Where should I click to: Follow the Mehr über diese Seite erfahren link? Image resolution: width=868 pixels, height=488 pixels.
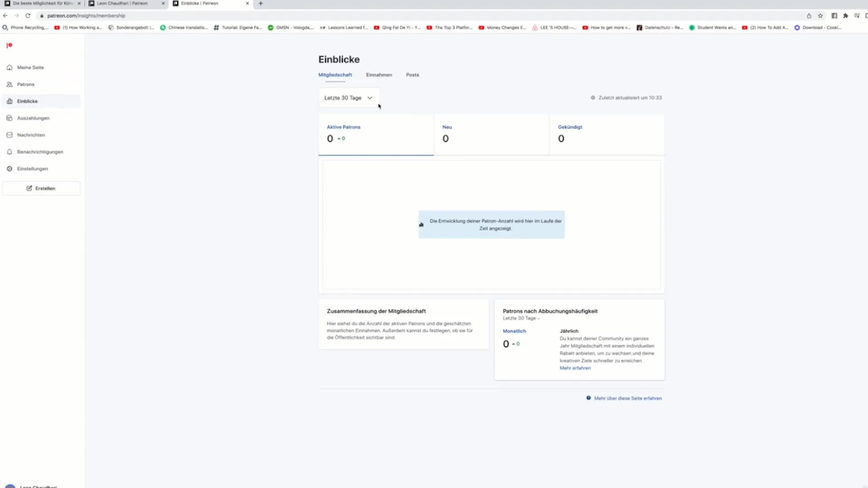pyautogui.click(x=627, y=399)
